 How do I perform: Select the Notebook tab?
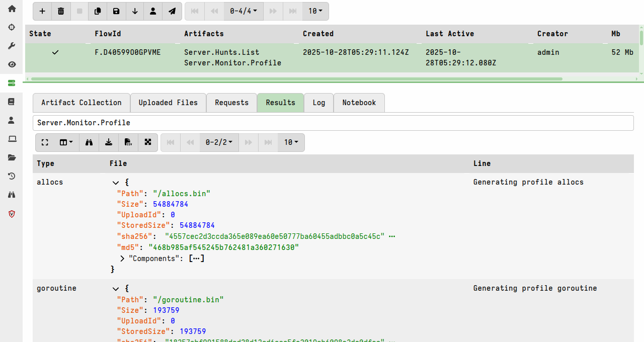coord(359,103)
